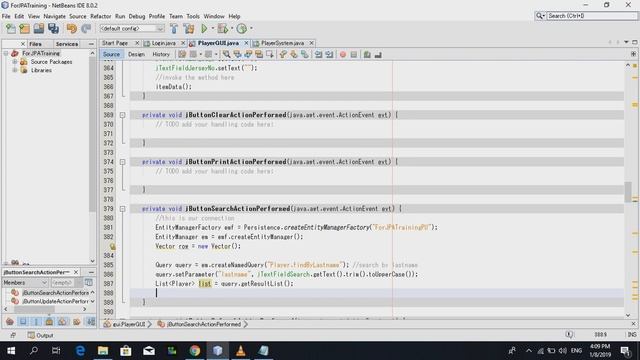
Task: Collapse the ForJPATraining project node
Action: (x=6, y=53)
